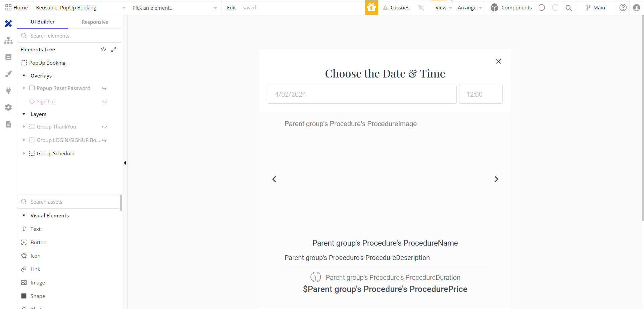The image size is (644, 309).
Task: Switch to the Responsive tab
Action: point(95,22)
